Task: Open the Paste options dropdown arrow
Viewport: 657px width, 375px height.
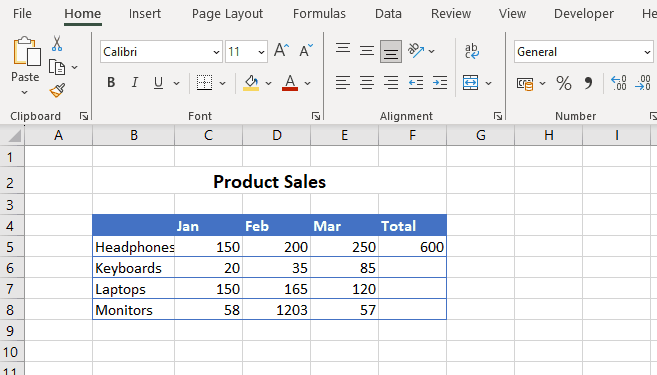Action: tap(24, 92)
